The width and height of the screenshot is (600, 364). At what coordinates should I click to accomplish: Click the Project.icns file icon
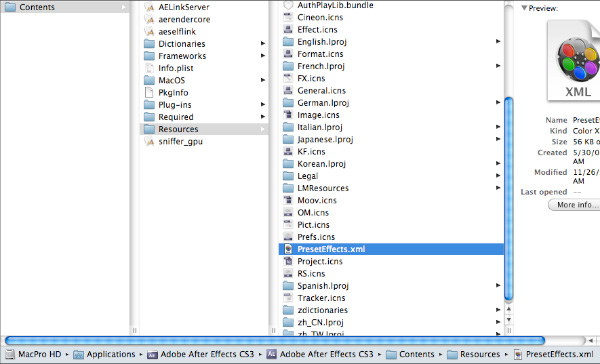[x=288, y=261]
